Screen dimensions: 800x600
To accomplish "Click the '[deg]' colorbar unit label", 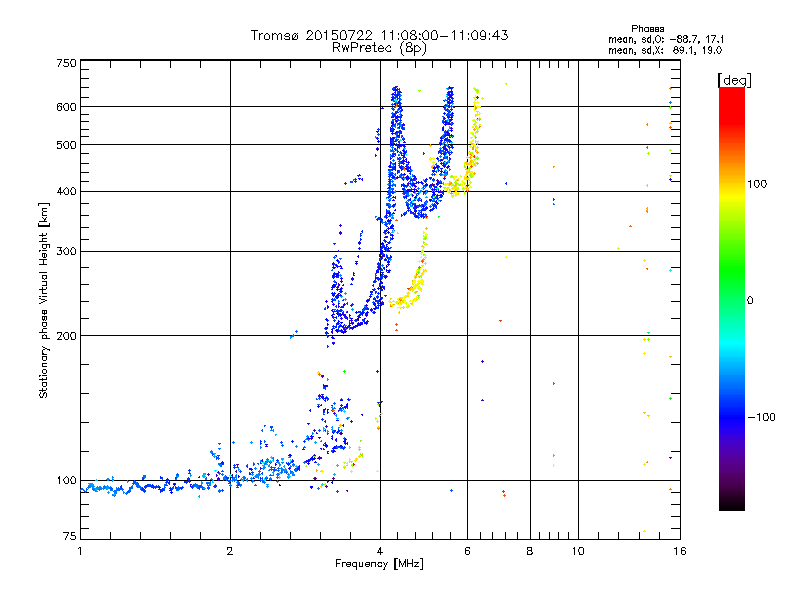I will tap(735, 80).
